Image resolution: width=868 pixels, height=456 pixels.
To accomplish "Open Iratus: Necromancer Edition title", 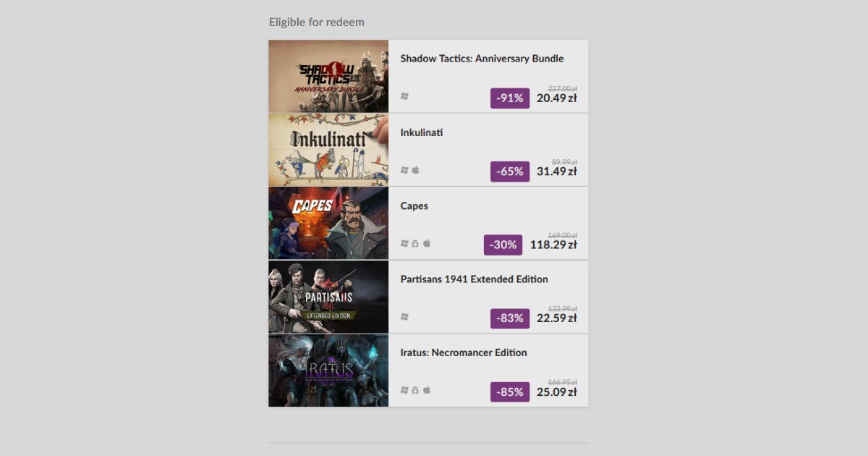I will 464,352.
